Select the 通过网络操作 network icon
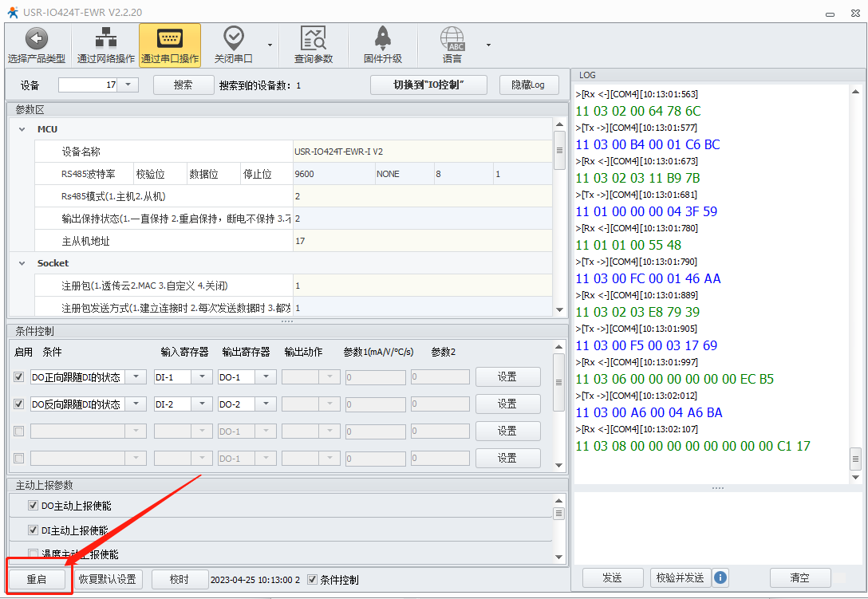 [x=105, y=38]
